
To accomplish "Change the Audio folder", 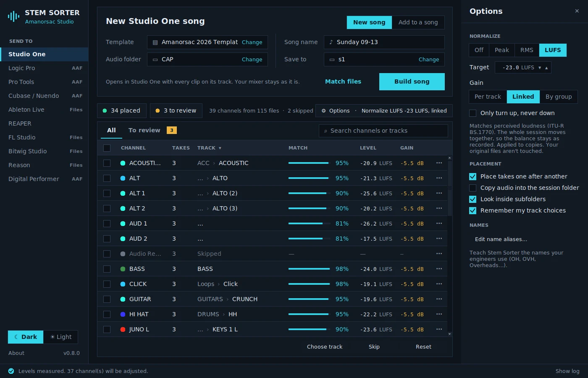I will (x=252, y=60).
